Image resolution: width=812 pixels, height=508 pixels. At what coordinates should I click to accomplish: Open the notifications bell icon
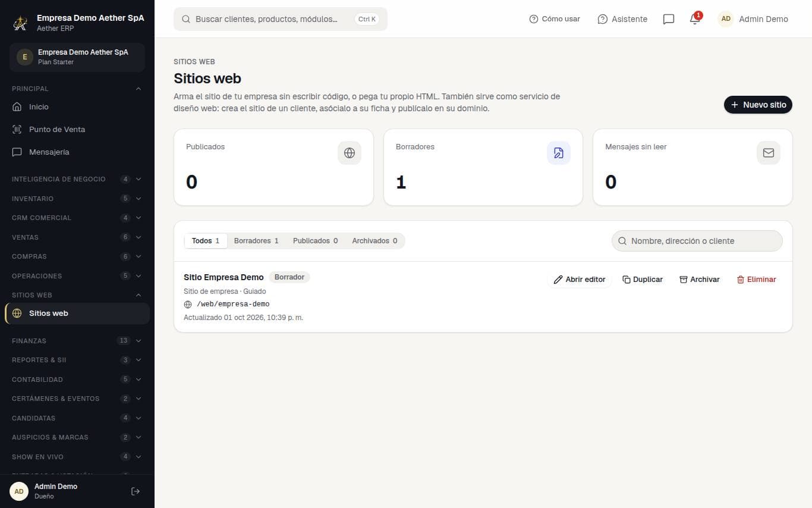click(x=695, y=19)
